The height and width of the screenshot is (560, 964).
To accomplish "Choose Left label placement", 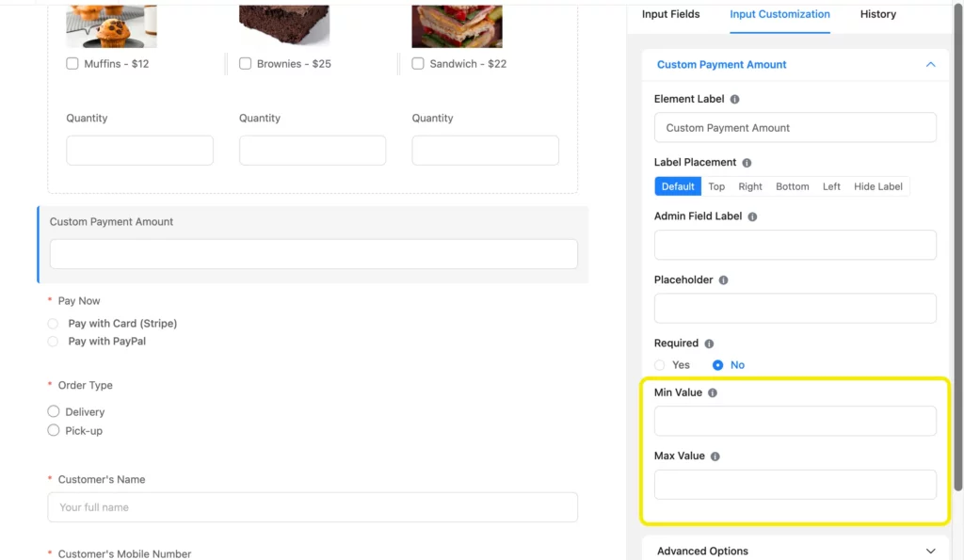I will tap(831, 186).
